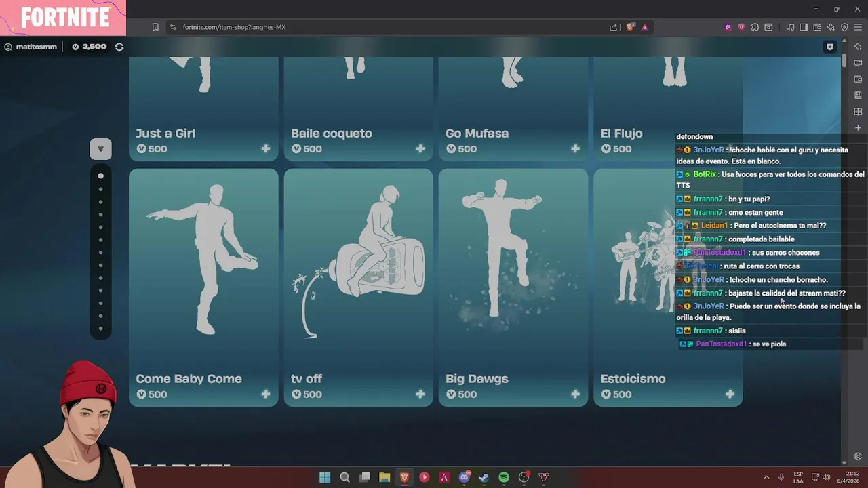
Task: View site information icon
Action: coord(173,27)
